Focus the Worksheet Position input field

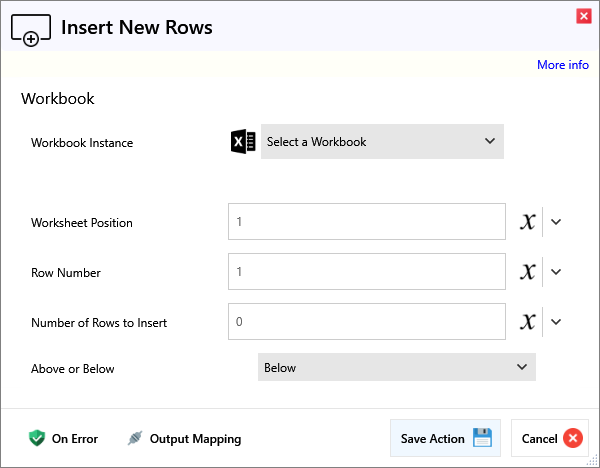point(366,222)
